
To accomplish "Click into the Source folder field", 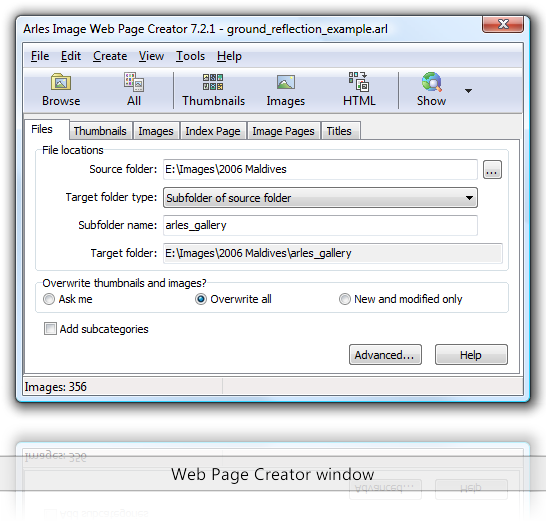I will click(320, 169).
